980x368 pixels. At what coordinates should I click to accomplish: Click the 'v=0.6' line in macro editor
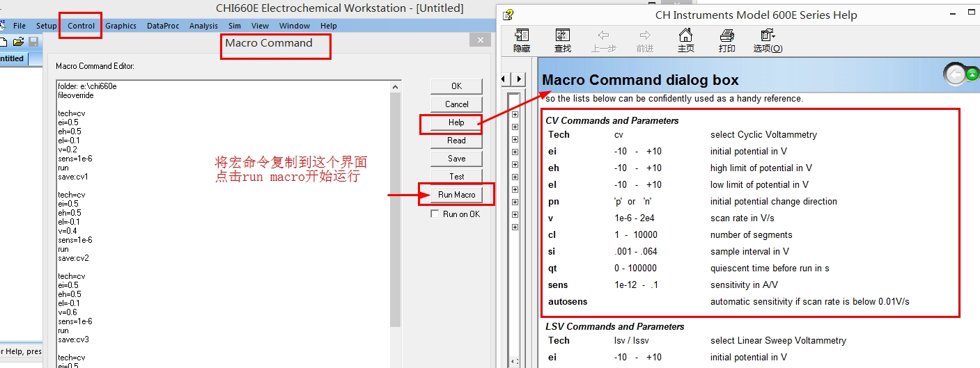tap(68, 312)
